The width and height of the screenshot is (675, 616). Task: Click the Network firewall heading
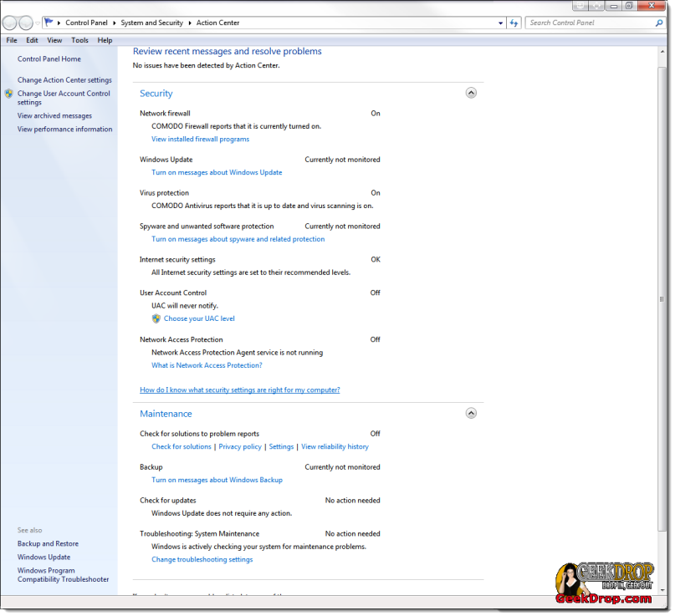(x=165, y=113)
